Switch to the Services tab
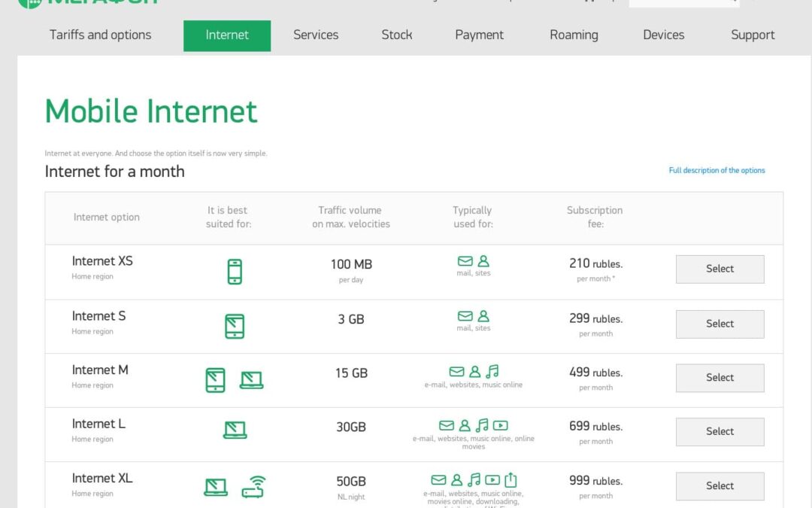The image size is (812, 508). click(x=316, y=35)
